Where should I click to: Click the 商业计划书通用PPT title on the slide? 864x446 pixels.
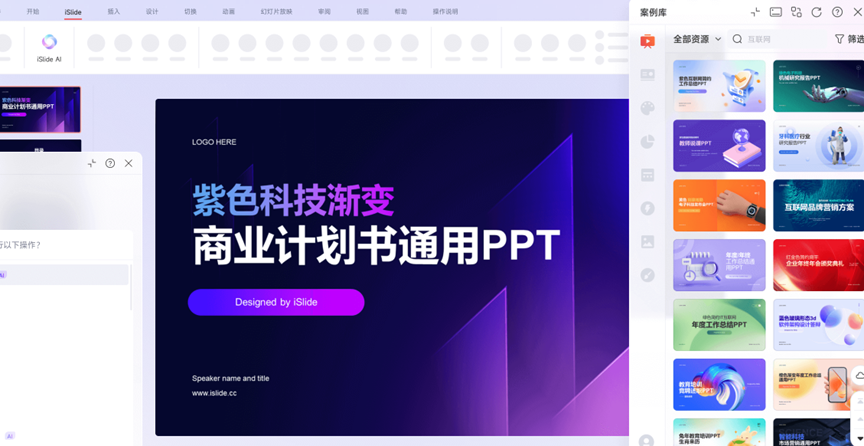[x=376, y=246]
